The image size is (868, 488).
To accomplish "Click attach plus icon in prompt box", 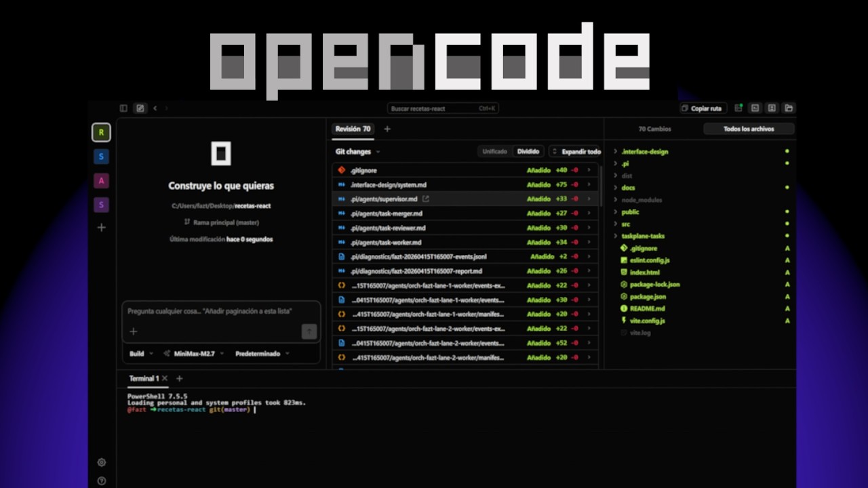I will [x=133, y=331].
